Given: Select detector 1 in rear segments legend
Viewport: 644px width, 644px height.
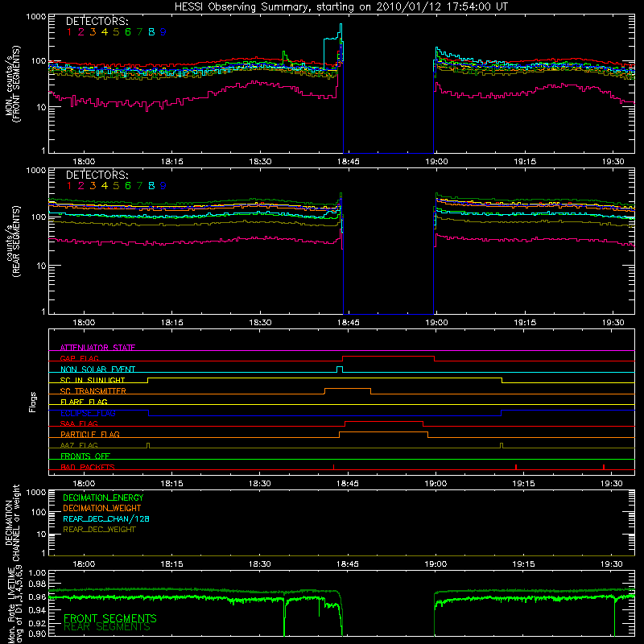Looking at the screenshot, I should click(69, 186).
